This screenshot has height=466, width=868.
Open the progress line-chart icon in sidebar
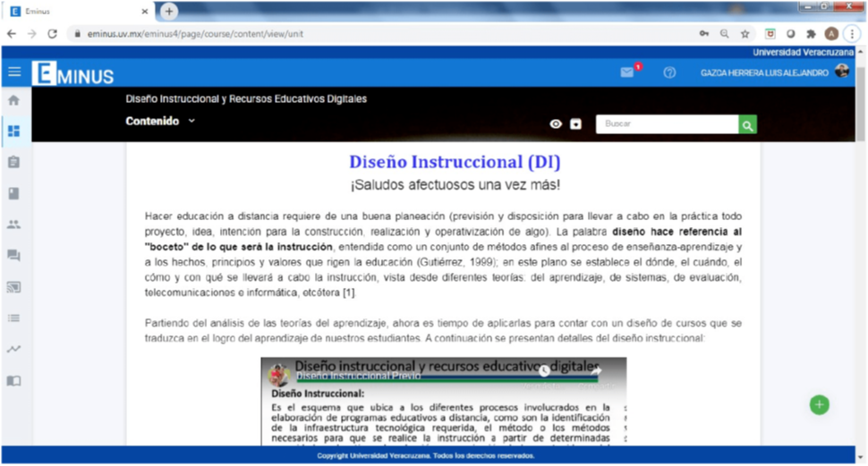13,349
